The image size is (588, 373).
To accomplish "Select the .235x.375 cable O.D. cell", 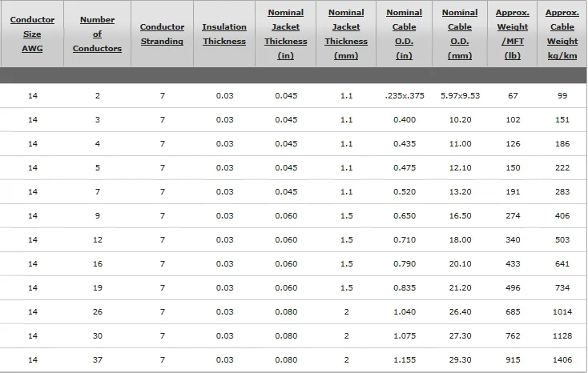I will 405,96.
